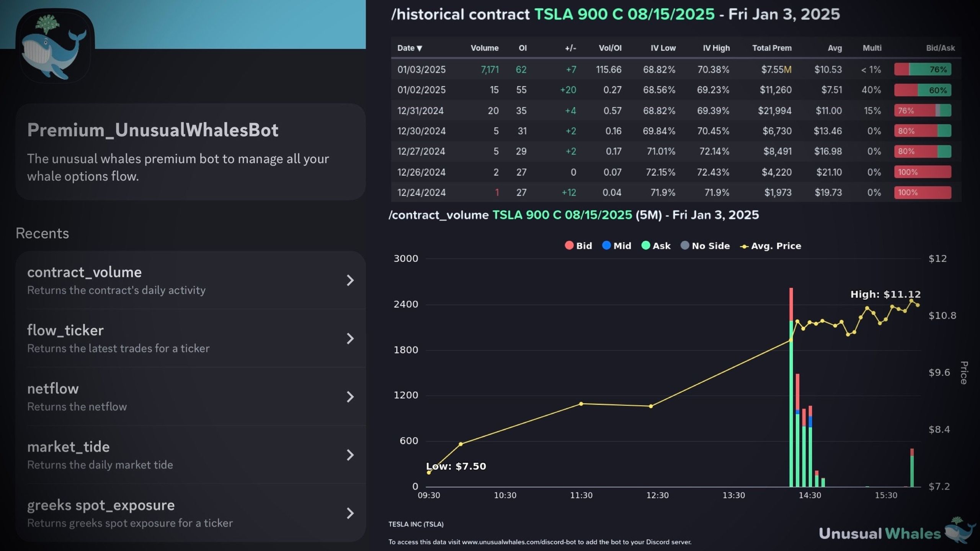Click the Avg column header
Viewport: 980px width, 551px height.
(835, 48)
